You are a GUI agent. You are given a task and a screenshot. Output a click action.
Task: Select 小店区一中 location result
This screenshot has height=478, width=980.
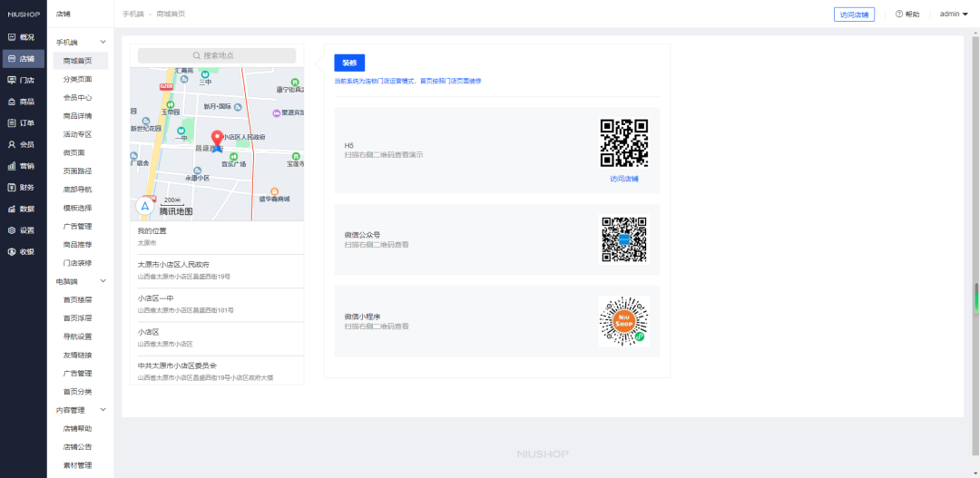[x=217, y=304]
